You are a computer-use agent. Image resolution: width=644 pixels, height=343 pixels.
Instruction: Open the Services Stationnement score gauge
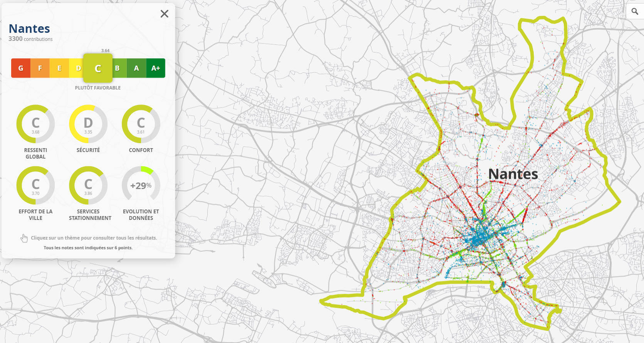pos(88,185)
